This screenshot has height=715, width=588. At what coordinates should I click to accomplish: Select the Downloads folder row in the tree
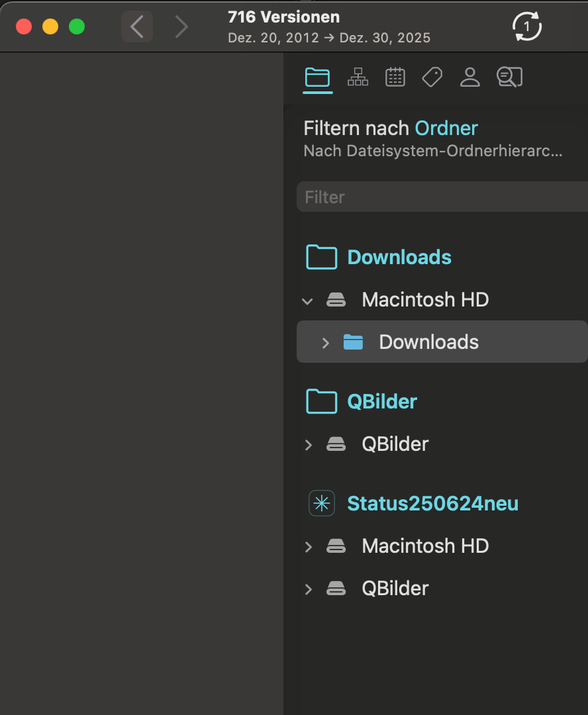pyautogui.click(x=428, y=342)
